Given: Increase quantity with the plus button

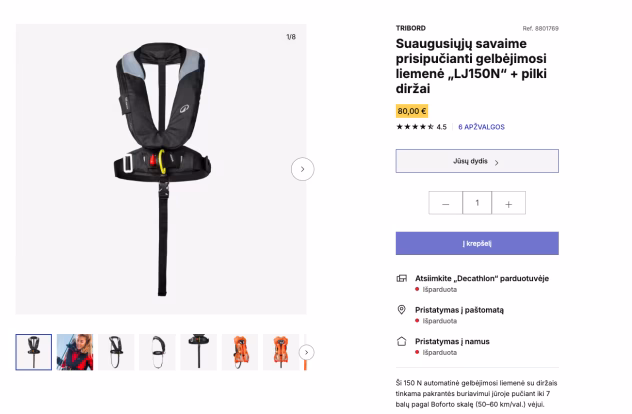Looking at the screenshot, I should [509, 203].
